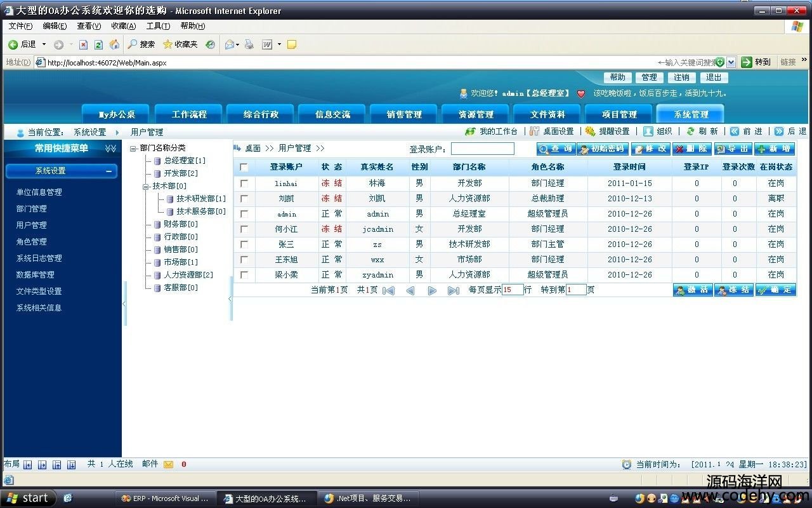812x508 pixels.
Task: Click the 登录账户 search input field
Action: coord(482,149)
